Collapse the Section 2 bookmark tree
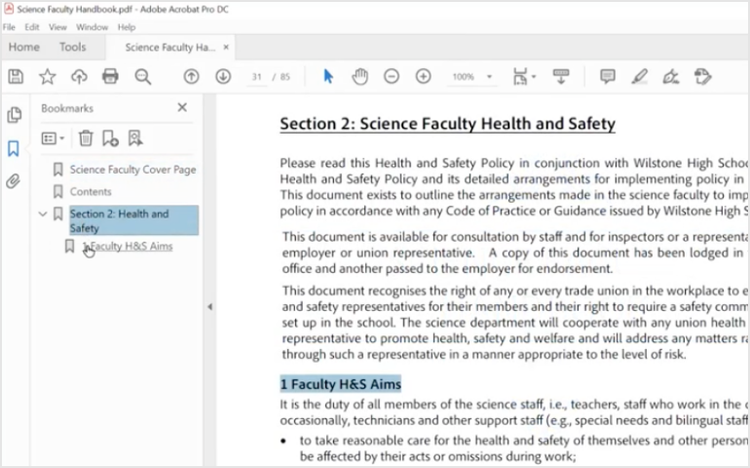 pyautogui.click(x=42, y=214)
